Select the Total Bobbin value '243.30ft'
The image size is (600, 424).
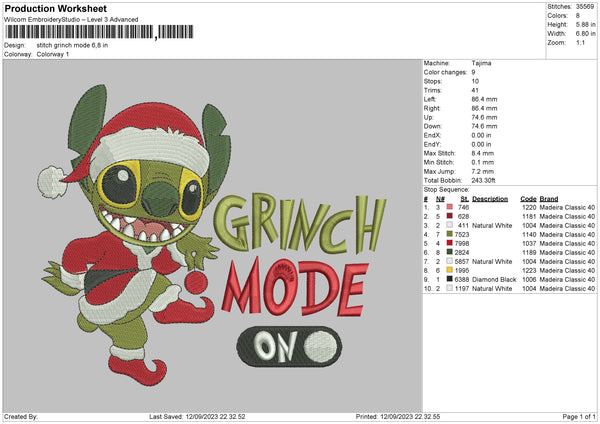pyautogui.click(x=483, y=180)
